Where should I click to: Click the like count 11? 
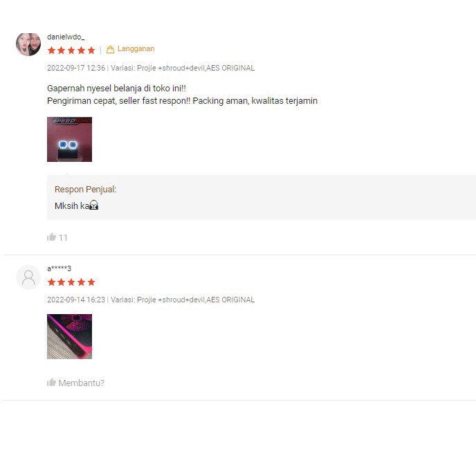pyautogui.click(x=63, y=238)
